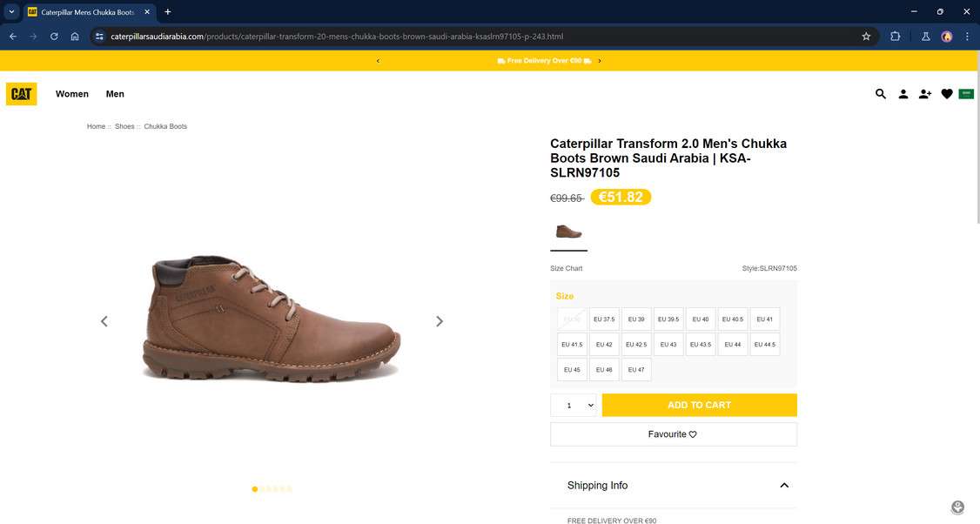Image resolution: width=980 pixels, height=524 pixels.
Task: Select size EU 41.5
Action: tap(572, 345)
